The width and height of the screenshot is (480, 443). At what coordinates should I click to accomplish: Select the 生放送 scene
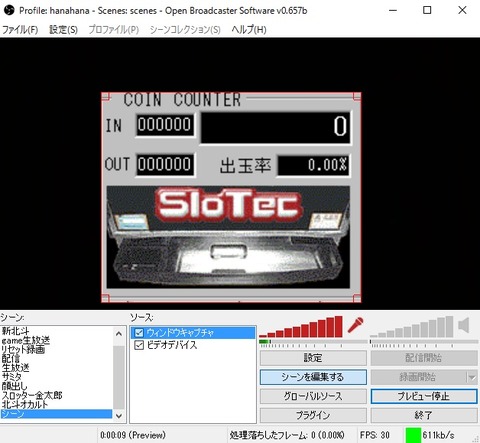pos(57,368)
